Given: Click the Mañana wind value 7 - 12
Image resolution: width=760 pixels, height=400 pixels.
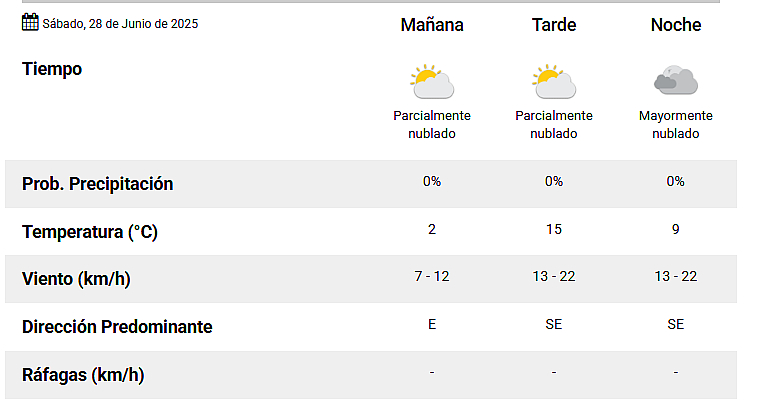Looking at the screenshot, I should [x=432, y=276].
